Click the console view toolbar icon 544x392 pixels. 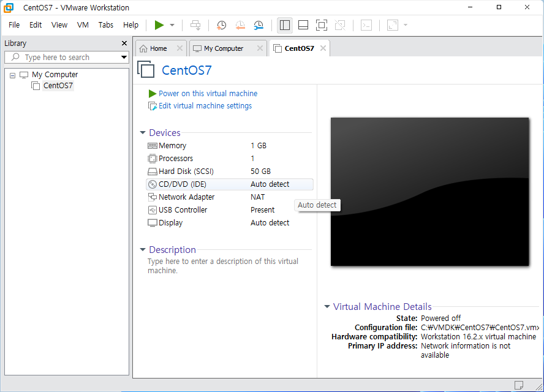pos(366,25)
